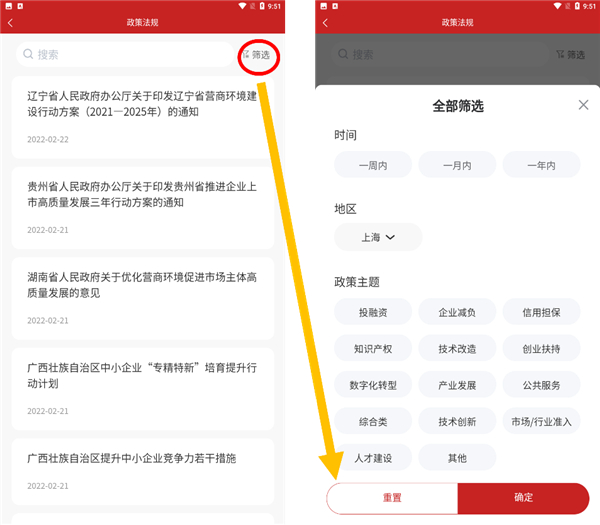Open 贵州省推进企业上市 policy article
This screenshot has height=525, width=600.
pyautogui.click(x=142, y=208)
